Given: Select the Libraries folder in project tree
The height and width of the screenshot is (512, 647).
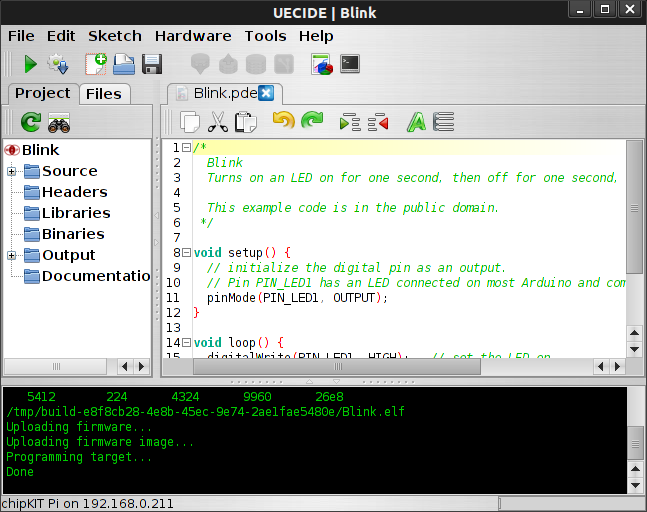Looking at the screenshot, I should click(x=75, y=213).
